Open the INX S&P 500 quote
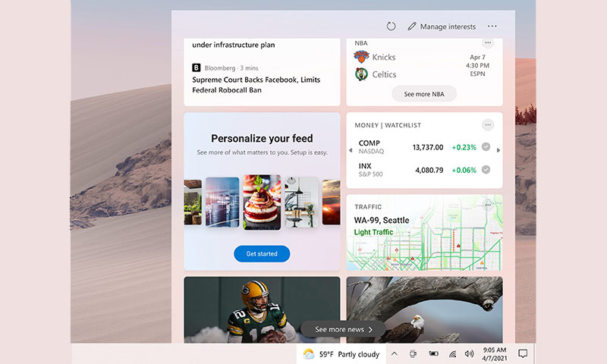This screenshot has width=607, height=364. click(x=417, y=169)
